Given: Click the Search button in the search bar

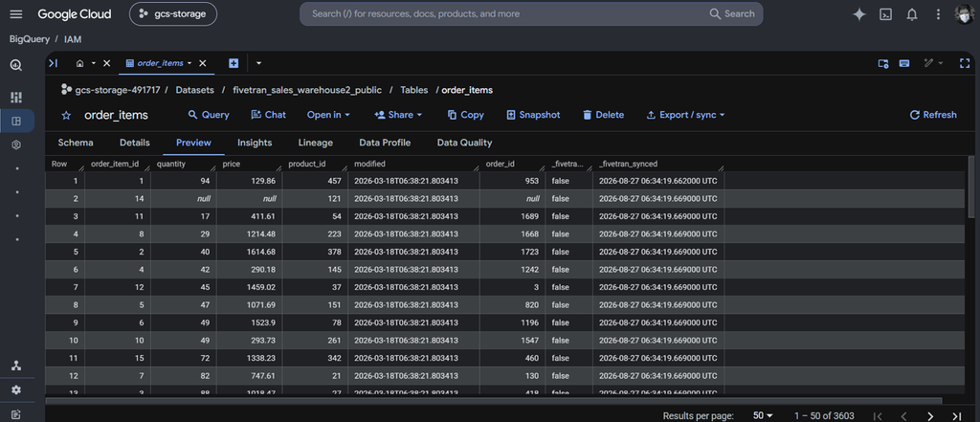Looking at the screenshot, I should (732, 13).
